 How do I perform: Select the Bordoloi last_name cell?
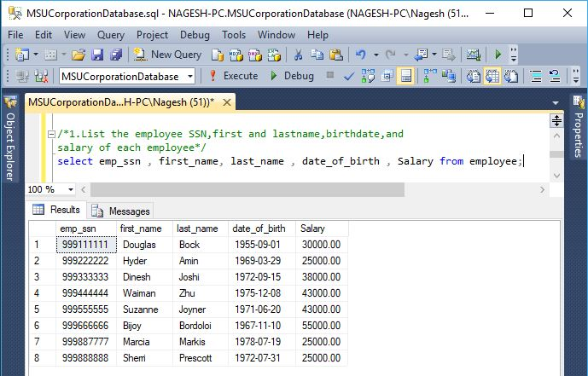click(x=201, y=326)
